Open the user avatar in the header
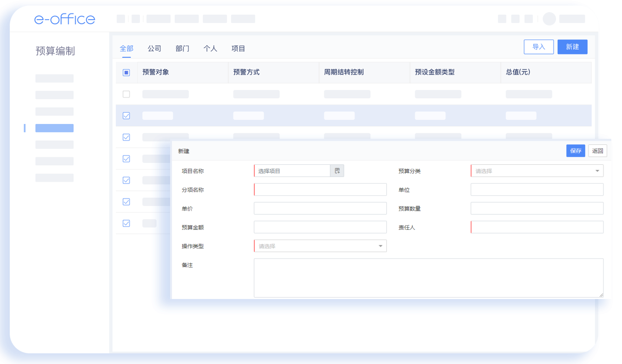 click(x=549, y=19)
